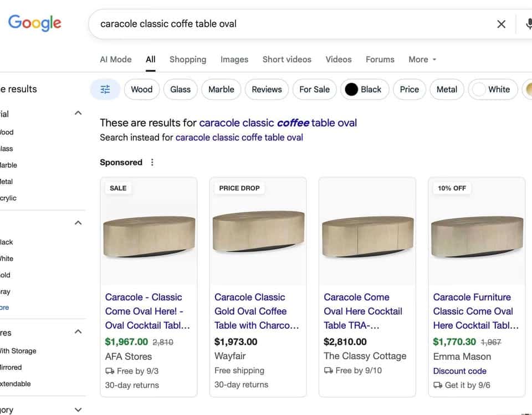Enable the Marble filter chip
Screen dimensions: 532x415
(x=221, y=89)
